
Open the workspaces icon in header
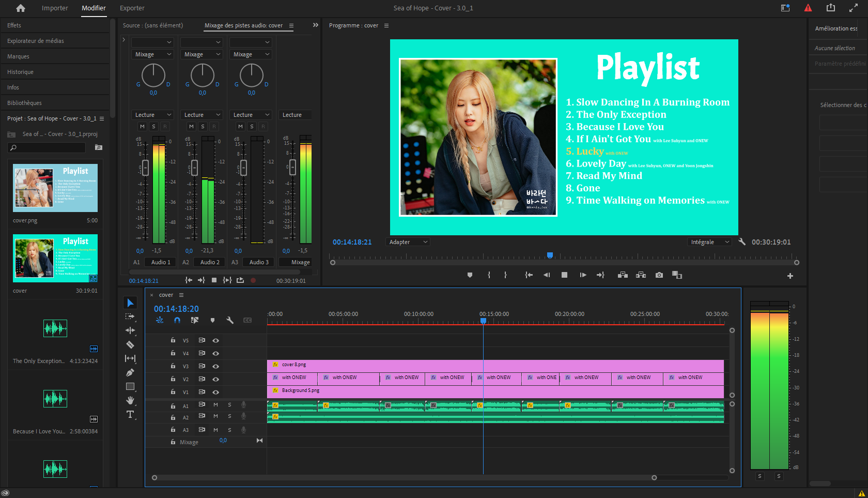tap(785, 8)
